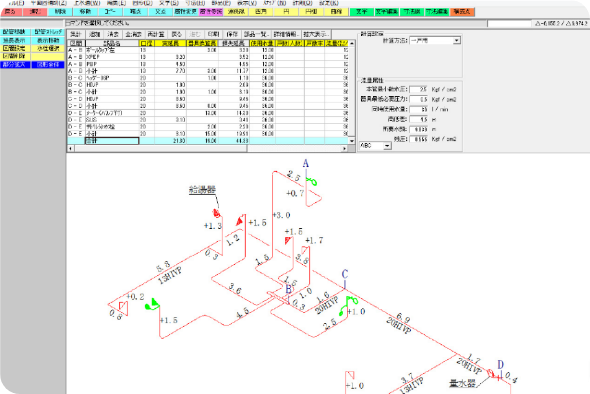
Task: Select the green 文字編集 text edit tool
Action: click(386, 12)
